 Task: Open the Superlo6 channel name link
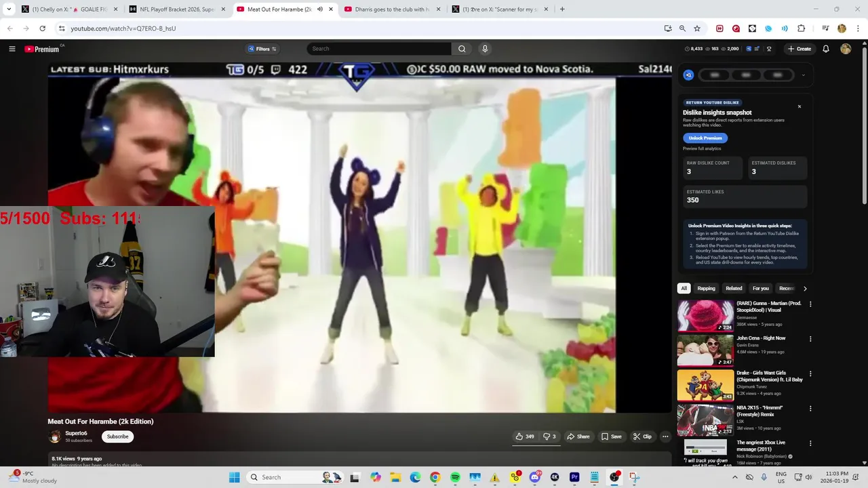(x=76, y=433)
